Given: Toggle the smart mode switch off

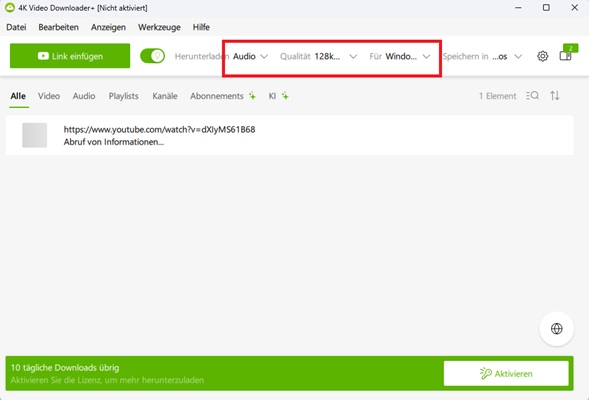Looking at the screenshot, I should coord(153,56).
